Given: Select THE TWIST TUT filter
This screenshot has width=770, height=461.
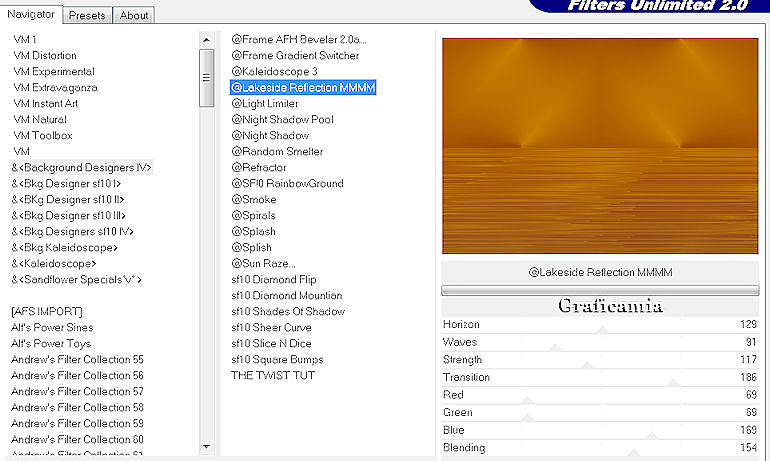Looking at the screenshot, I should pyautogui.click(x=272, y=375).
